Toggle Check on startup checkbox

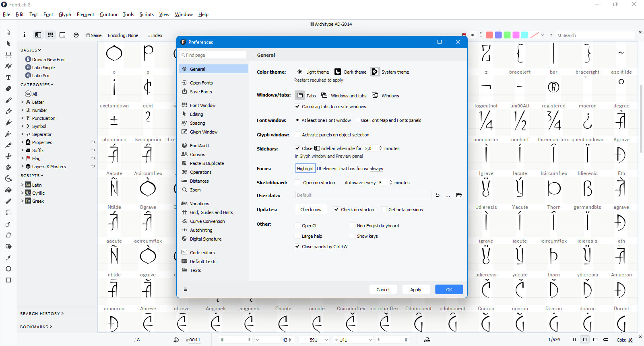(x=336, y=210)
